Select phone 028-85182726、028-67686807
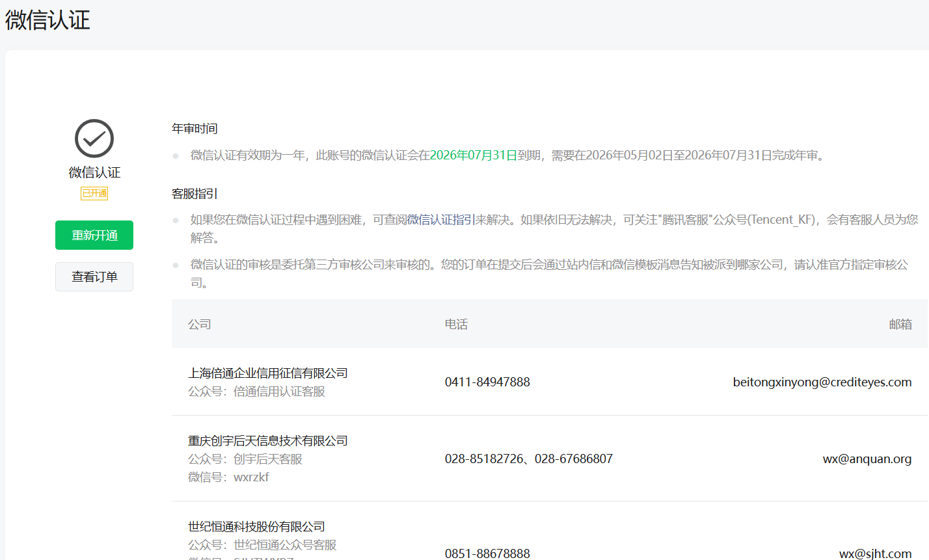Viewport: 929px width, 560px height. pyautogui.click(x=529, y=459)
